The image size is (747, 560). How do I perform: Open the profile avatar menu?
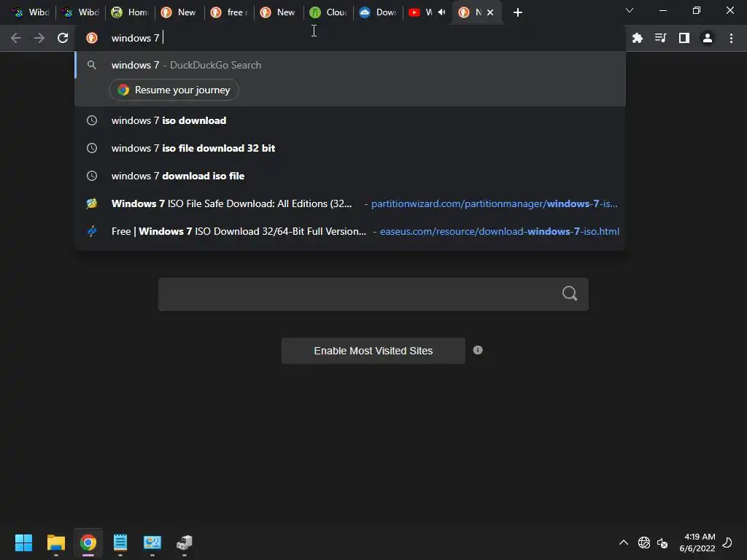(x=708, y=38)
